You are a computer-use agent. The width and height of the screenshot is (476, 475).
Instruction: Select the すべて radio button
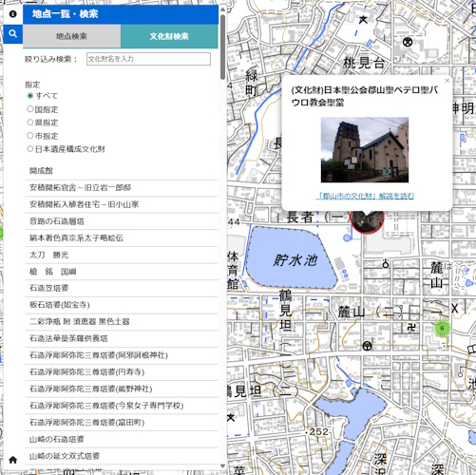pos(30,95)
